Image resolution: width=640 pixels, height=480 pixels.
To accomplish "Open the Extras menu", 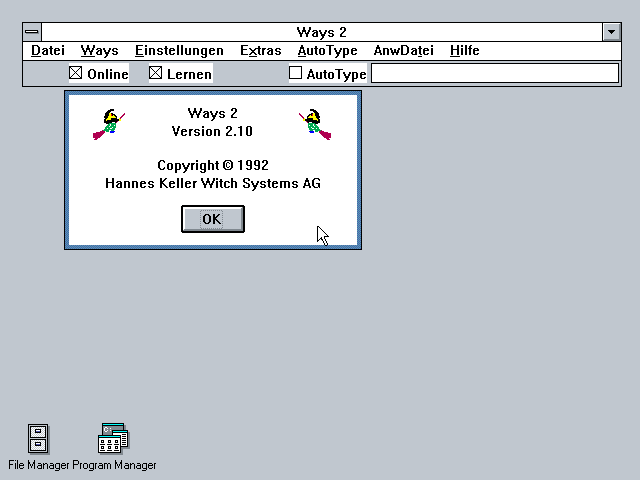I will click(x=260, y=51).
